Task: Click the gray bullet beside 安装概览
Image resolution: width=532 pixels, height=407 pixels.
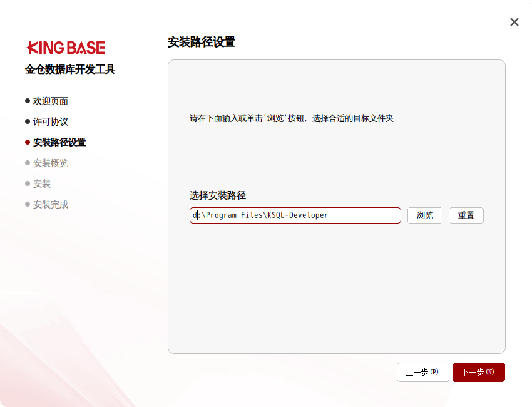Action: point(28,163)
